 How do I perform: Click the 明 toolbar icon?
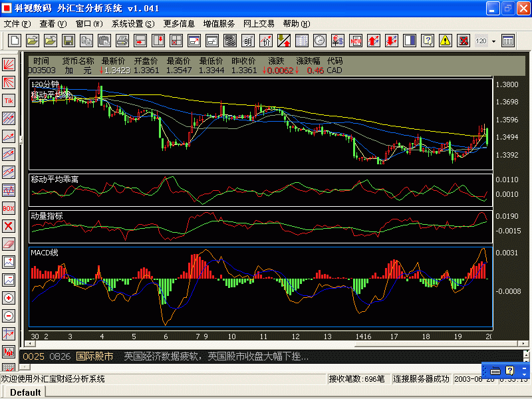point(248,41)
